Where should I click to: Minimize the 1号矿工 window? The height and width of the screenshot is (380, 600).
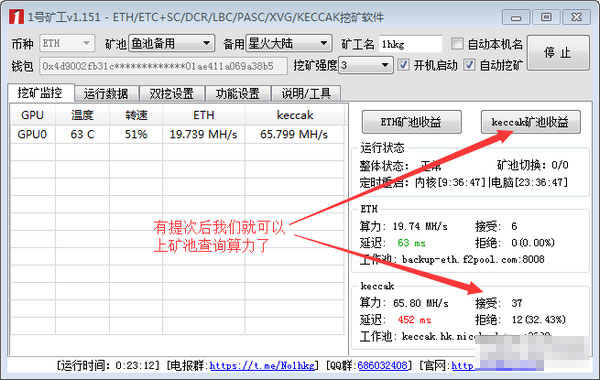[516, 17]
